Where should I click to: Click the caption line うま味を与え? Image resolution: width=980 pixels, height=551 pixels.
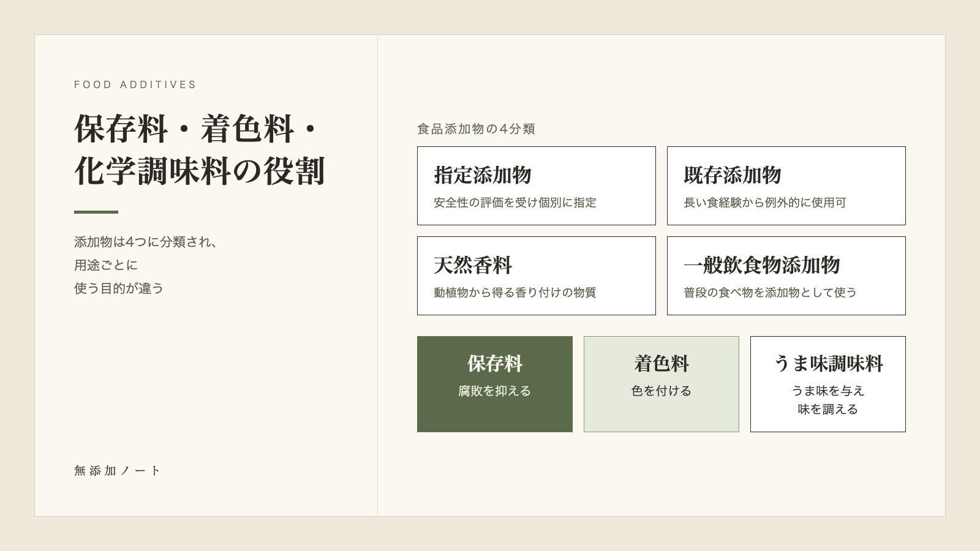pyautogui.click(x=828, y=391)
